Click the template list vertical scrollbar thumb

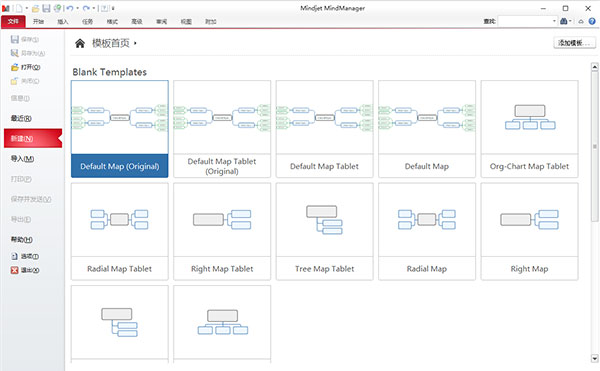(x=595, y=146)
